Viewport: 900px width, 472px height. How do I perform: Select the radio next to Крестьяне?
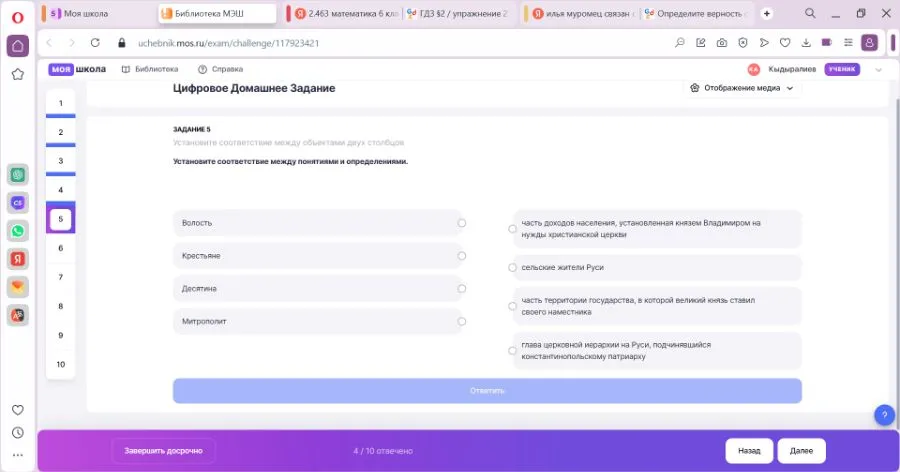click(462, 256)
